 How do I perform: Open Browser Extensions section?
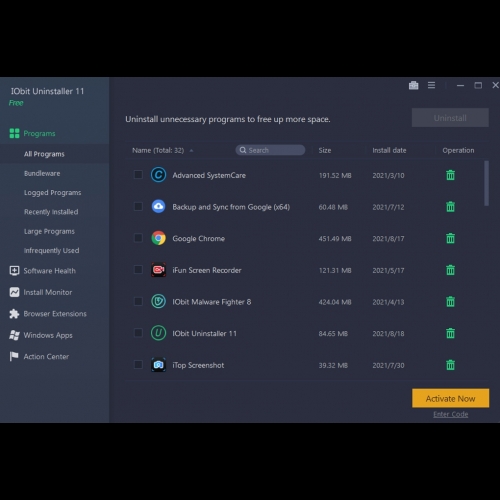[x=55, y=314]
